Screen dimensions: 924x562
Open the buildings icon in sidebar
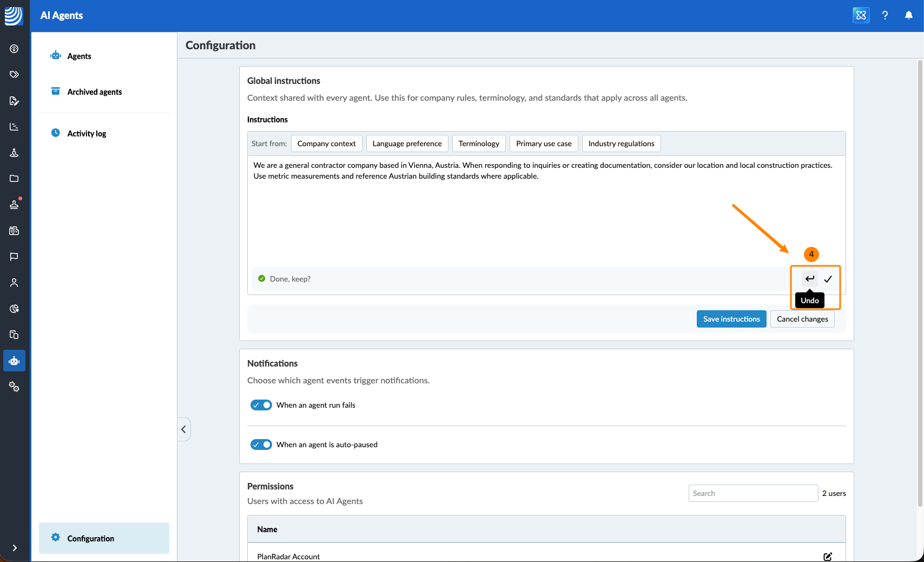coord(14,231)
